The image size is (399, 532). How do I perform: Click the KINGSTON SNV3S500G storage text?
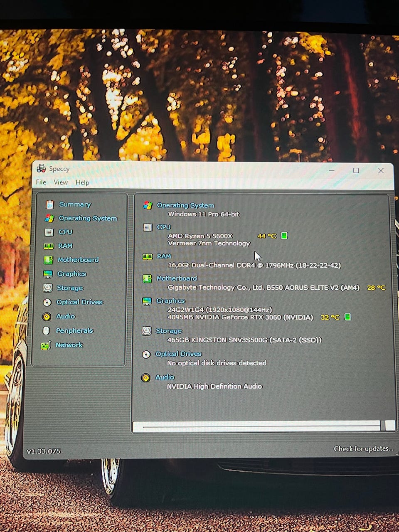pos(244,340)
